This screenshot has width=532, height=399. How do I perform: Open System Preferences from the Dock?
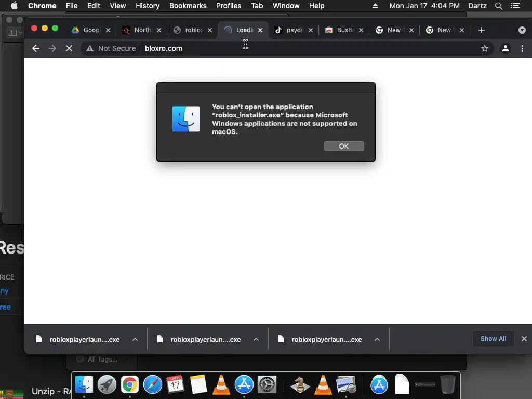point(267,385)
